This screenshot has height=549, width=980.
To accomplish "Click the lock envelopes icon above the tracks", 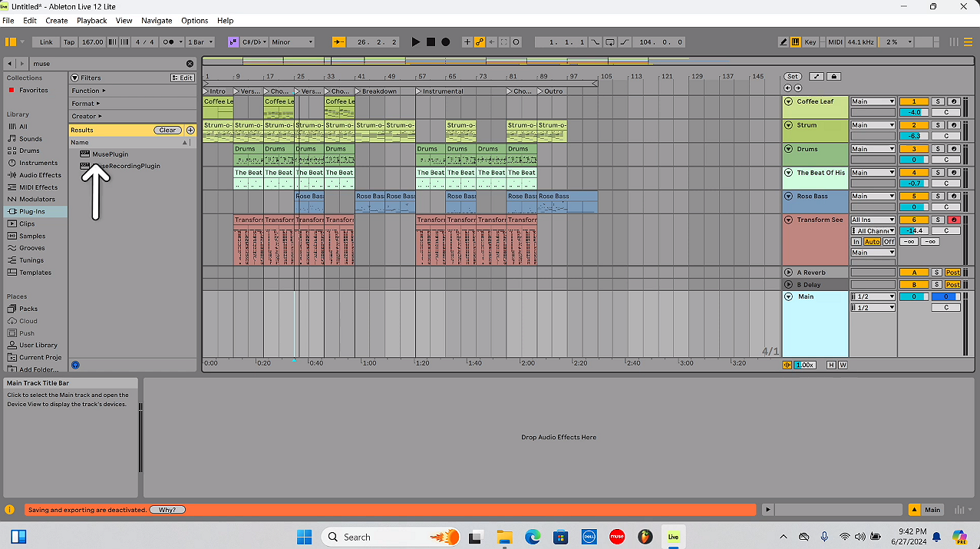I will [832, 76].
